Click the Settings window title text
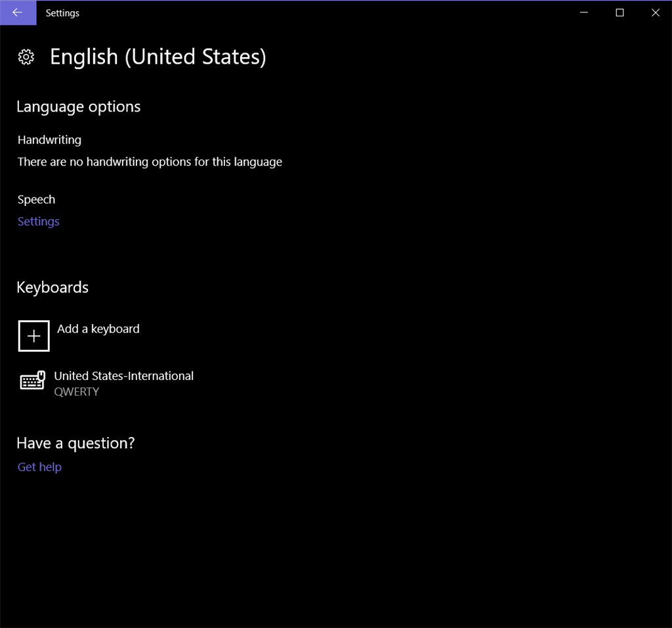This screenshot has height=628, width=672. tap(62, 13)
